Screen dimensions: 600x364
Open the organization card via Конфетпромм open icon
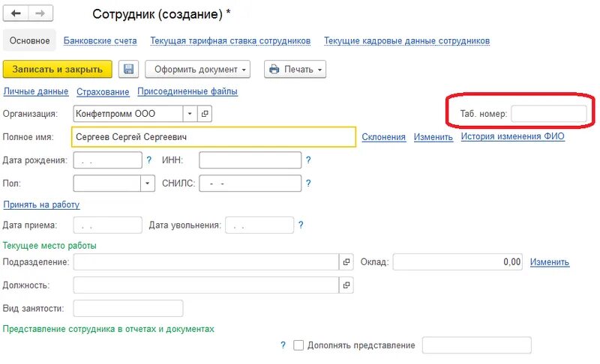click(205, 113)
